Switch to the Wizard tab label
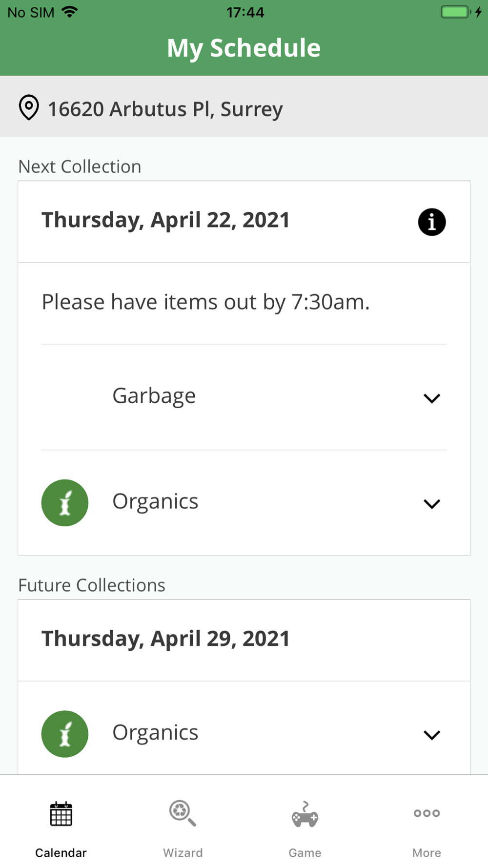488x868 pixels. tap(183, 853)
